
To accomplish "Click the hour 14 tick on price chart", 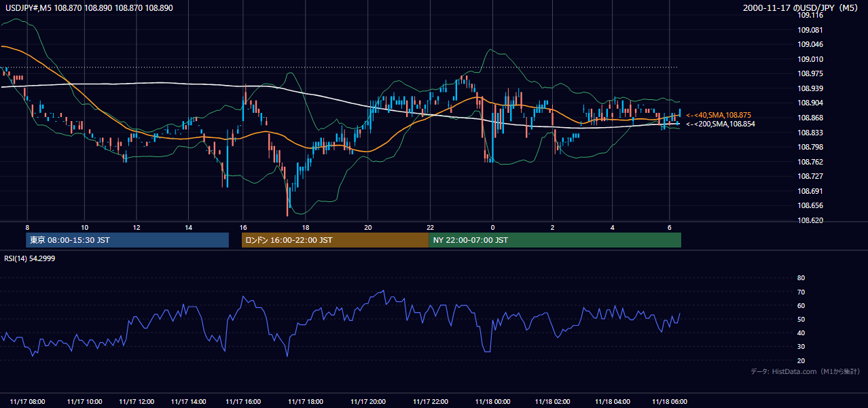I will click(x=189, y=228).
